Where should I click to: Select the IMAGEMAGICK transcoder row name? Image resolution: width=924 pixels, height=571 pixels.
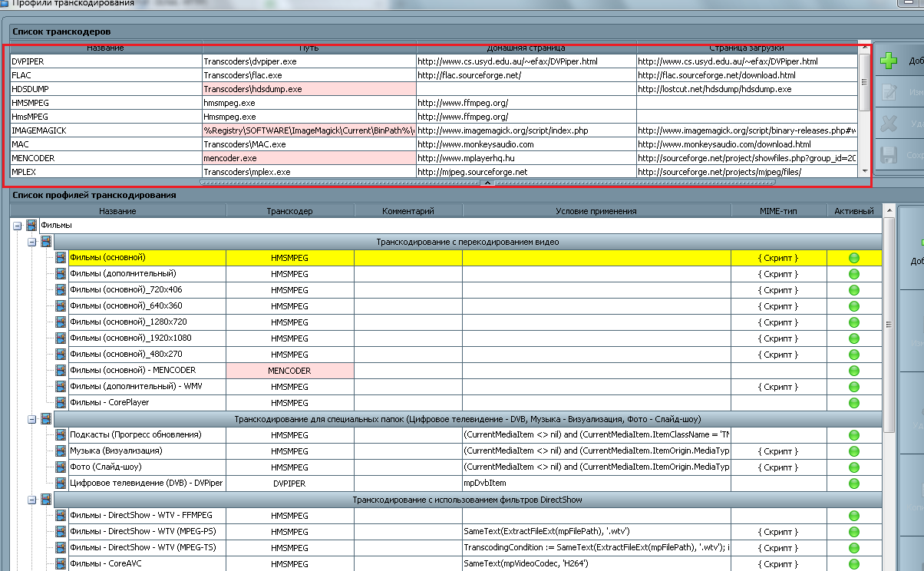(x=106, y=130)
